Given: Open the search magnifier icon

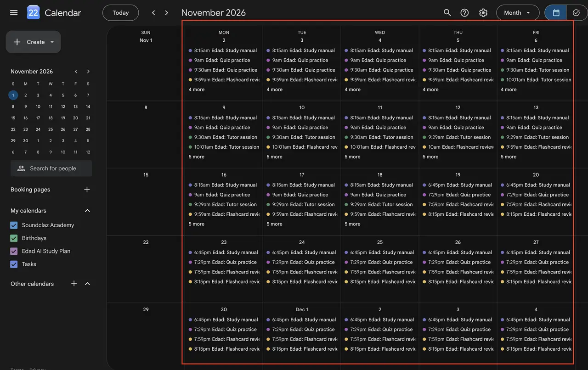Looking at the screenshot, I should [447, 13].
